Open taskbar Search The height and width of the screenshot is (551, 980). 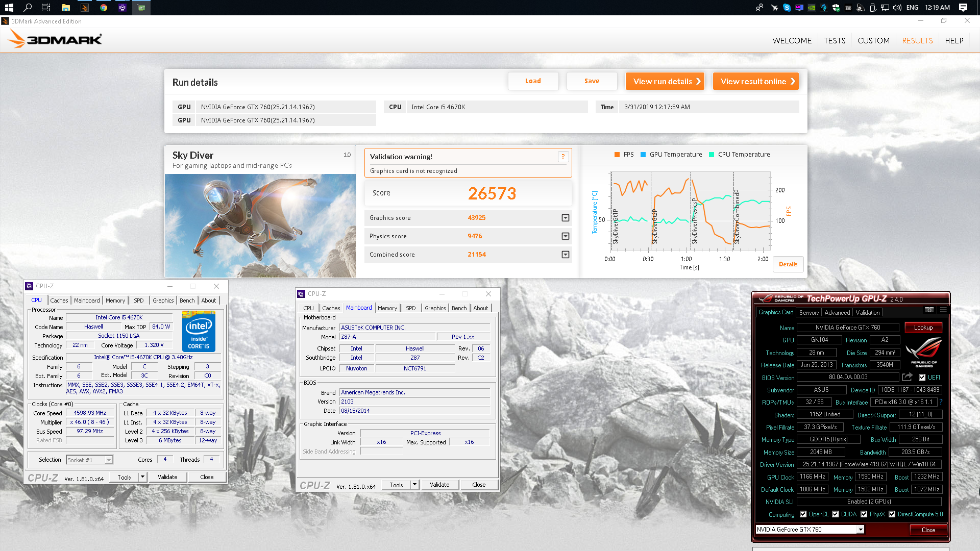pos(28,7)
